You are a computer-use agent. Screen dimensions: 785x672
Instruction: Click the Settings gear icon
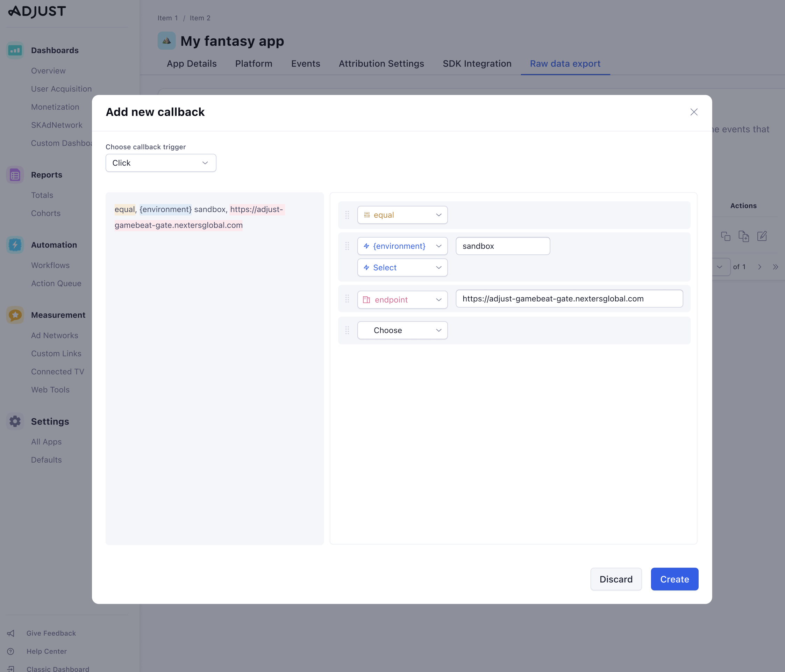pos(15,421)
